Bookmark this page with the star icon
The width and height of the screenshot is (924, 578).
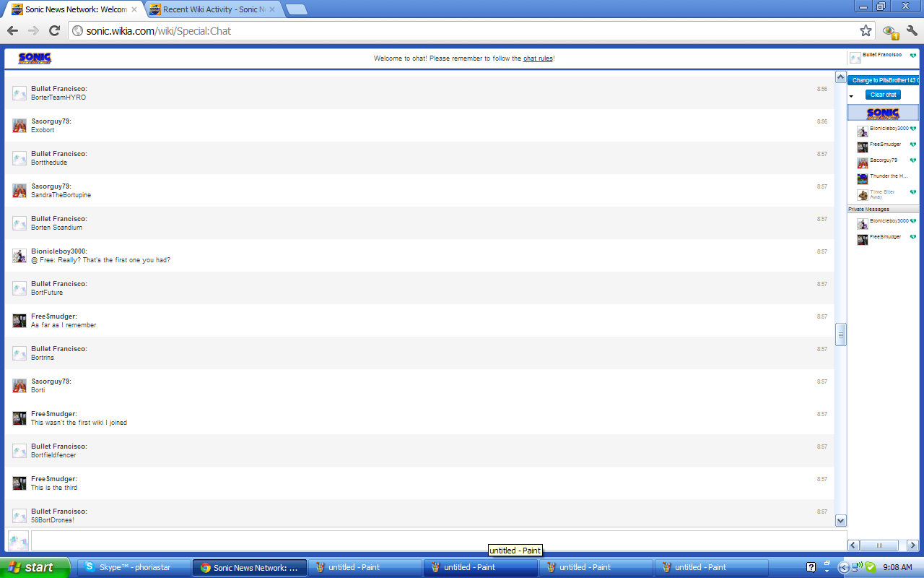pos(866,30)
